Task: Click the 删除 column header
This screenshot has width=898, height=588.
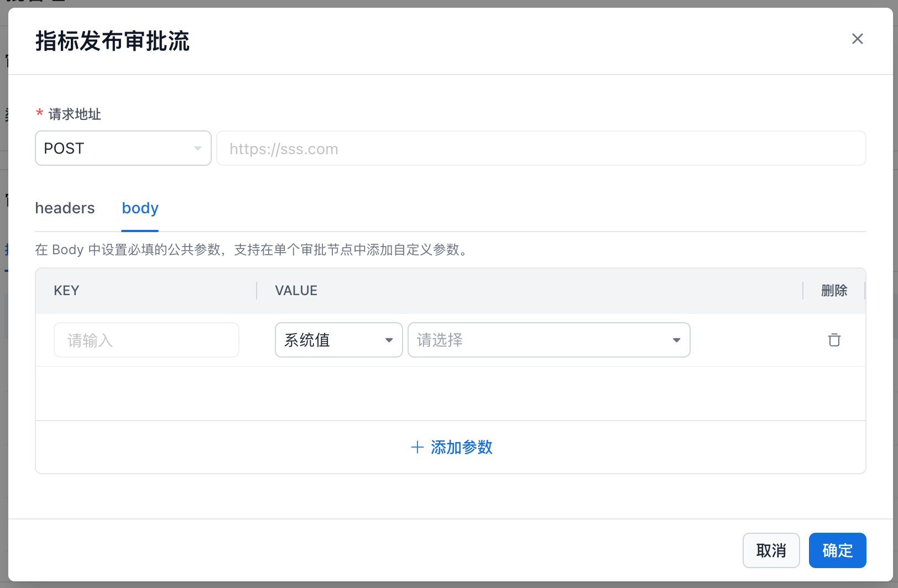Action: 834,291
